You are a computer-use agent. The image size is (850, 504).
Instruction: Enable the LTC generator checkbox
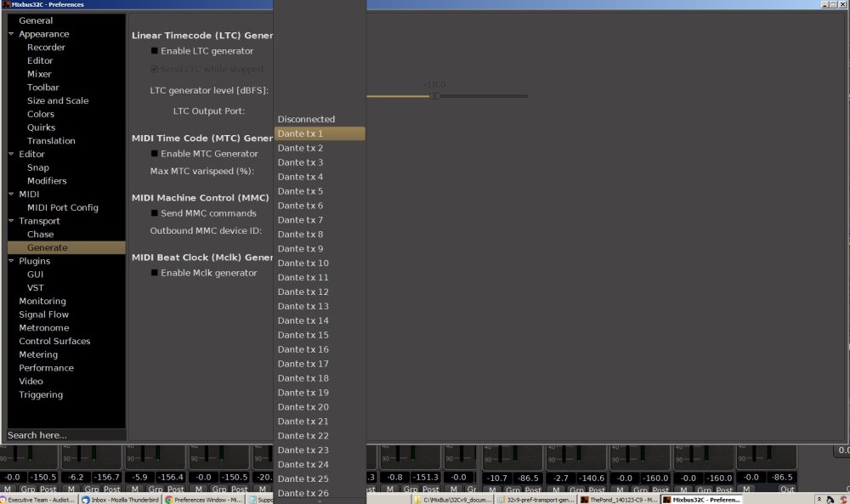[155, 51]
